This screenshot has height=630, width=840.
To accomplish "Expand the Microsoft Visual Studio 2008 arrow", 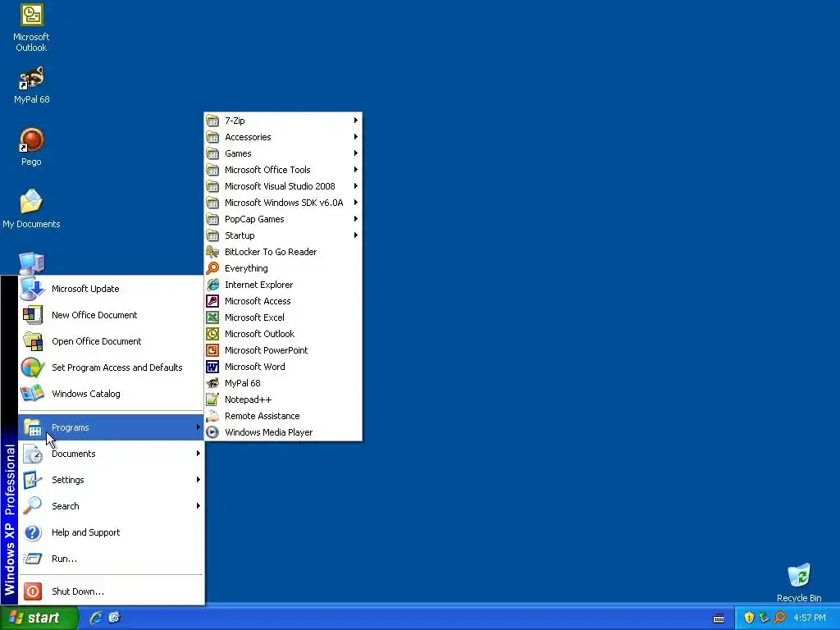I will [x=355, y=186].
